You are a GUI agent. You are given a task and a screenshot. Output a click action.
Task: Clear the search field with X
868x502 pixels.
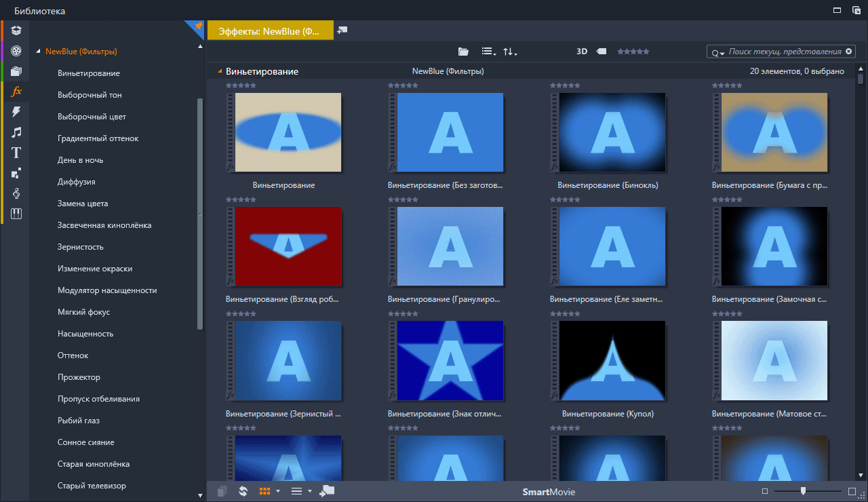tap(848, 52)
